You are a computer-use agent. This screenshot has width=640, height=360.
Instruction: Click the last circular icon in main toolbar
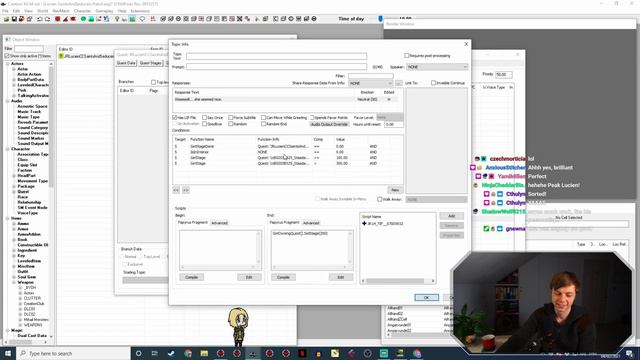[x=314, y=19]
